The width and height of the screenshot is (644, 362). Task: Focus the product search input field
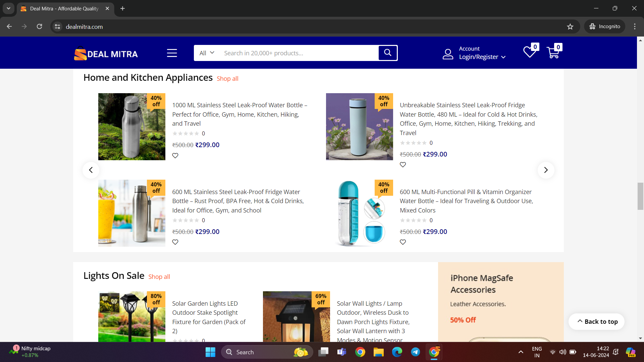(299, 53)
